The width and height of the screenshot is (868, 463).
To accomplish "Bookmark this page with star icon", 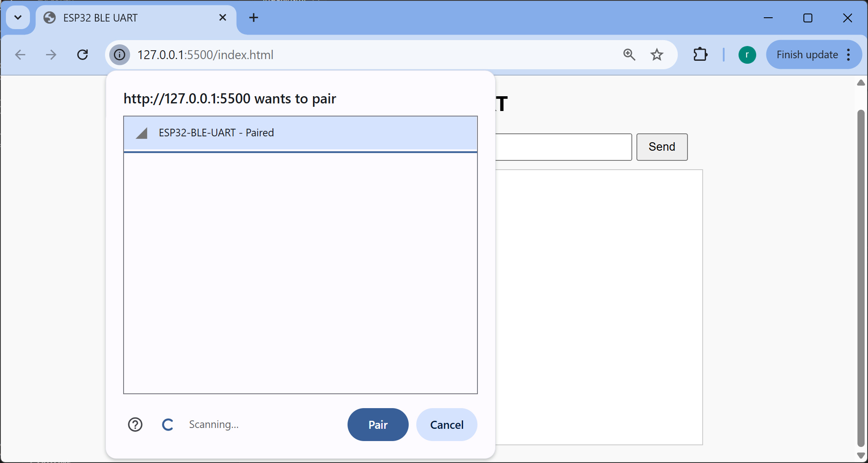I will [x=657, y=55].
